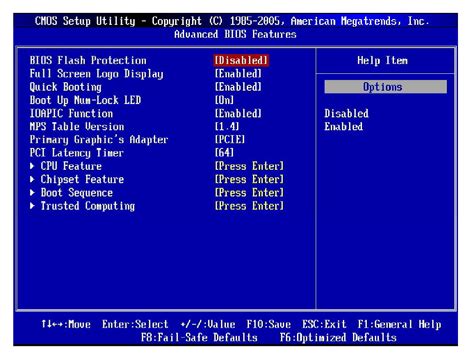Change the MPS Table Version [1.4] value

pos(227,127)
